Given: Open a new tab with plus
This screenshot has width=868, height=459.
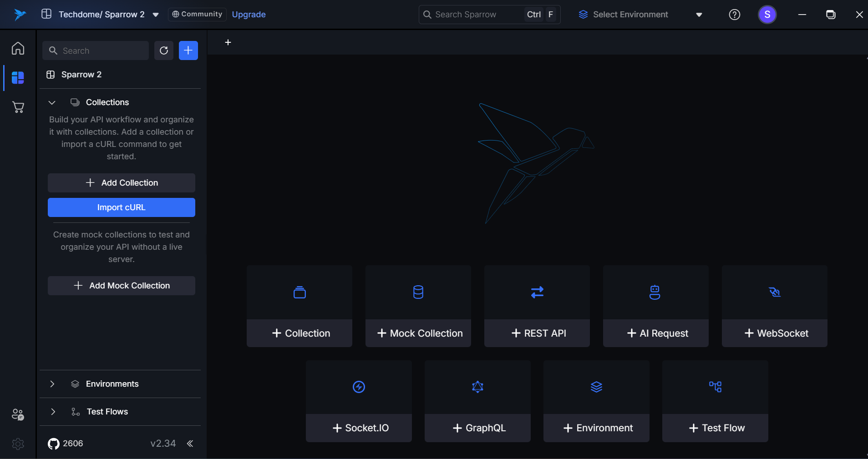Looking at the screenshot, I should (x=228, y=42).
